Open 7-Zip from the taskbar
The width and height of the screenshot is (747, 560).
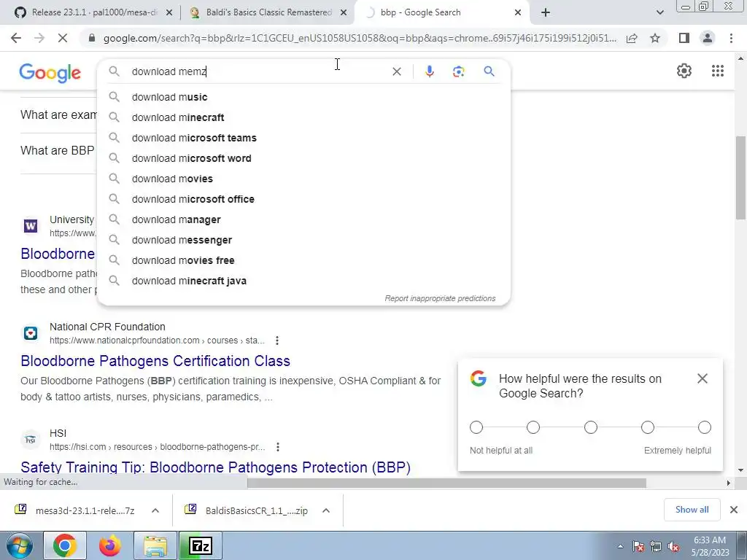(x=200, y=546)
